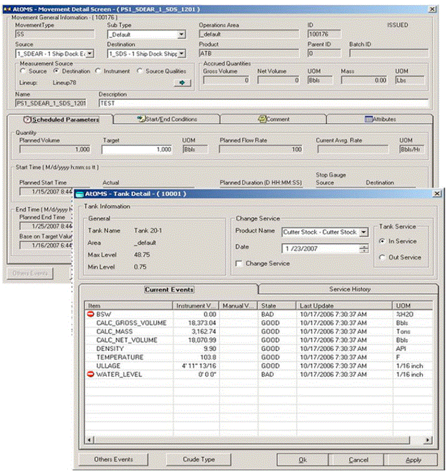
Task: Click the scrollbar left arrow in events table
Action: click(89, 439)
